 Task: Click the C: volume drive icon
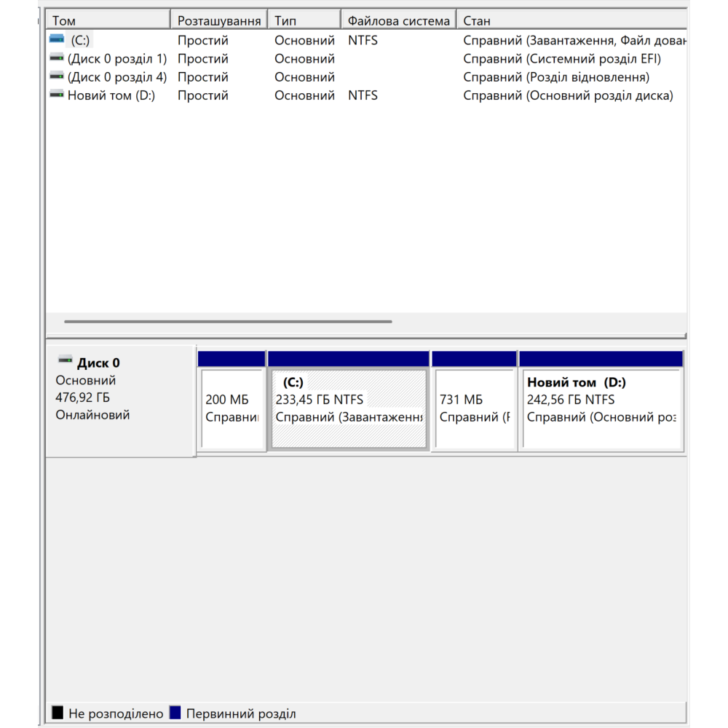click(56, 40)
